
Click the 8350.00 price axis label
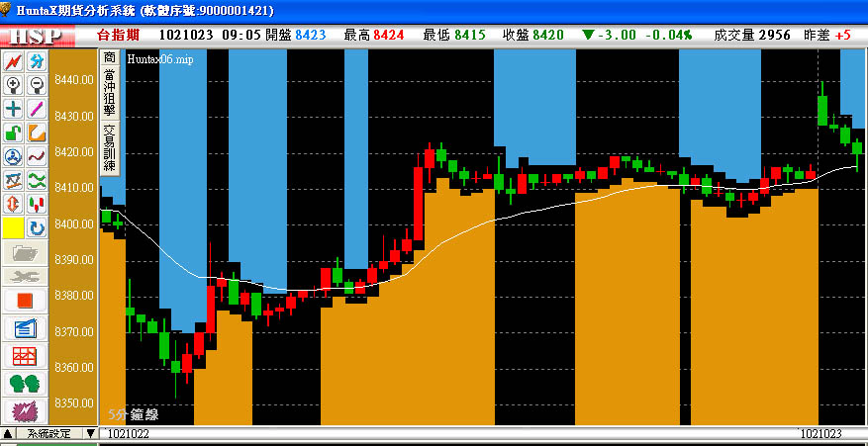[x=74, y=402]
